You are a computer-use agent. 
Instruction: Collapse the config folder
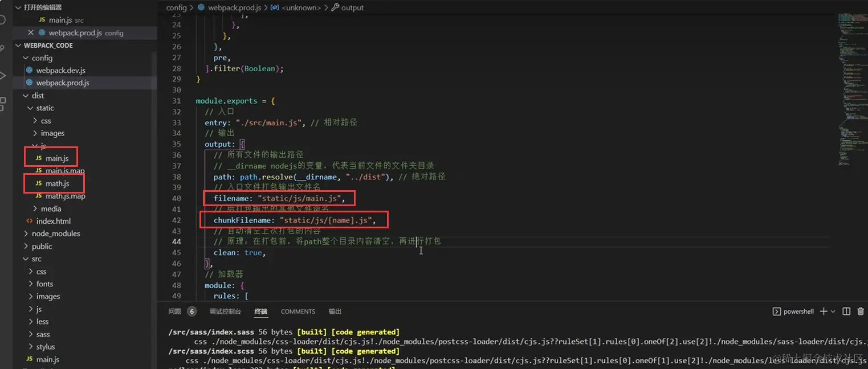[25, 58]
